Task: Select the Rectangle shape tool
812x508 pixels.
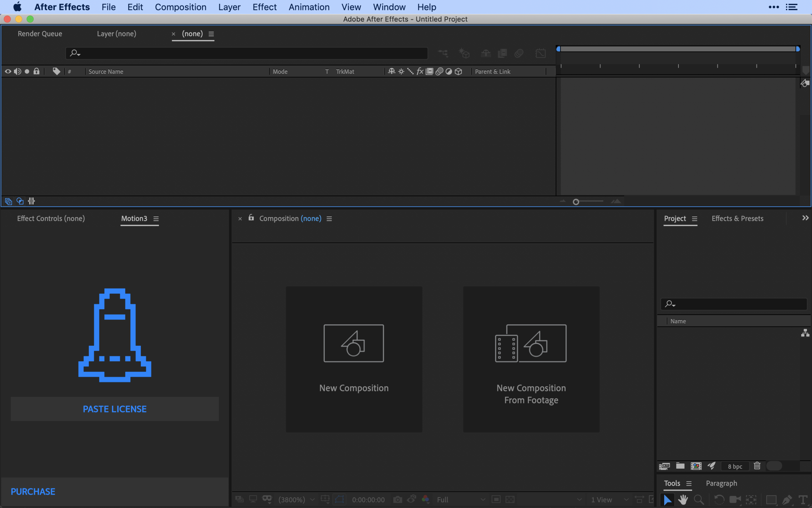Action: coord(771,500)
